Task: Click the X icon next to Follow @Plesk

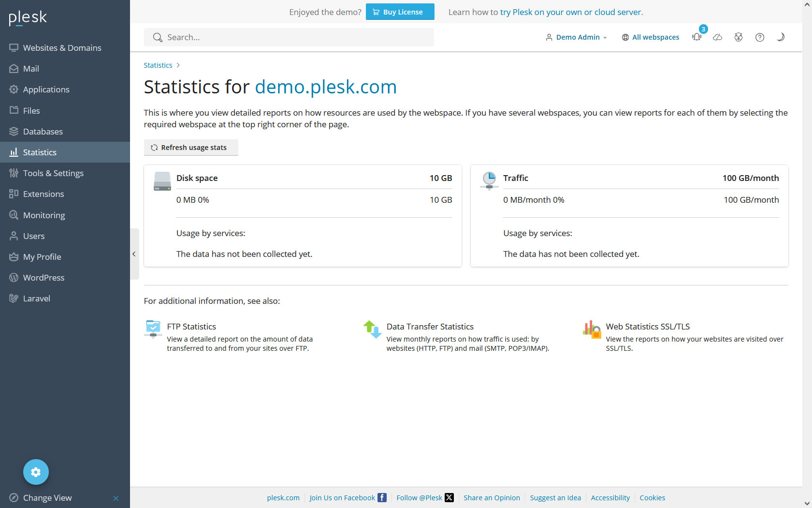Action: [449, 497]
